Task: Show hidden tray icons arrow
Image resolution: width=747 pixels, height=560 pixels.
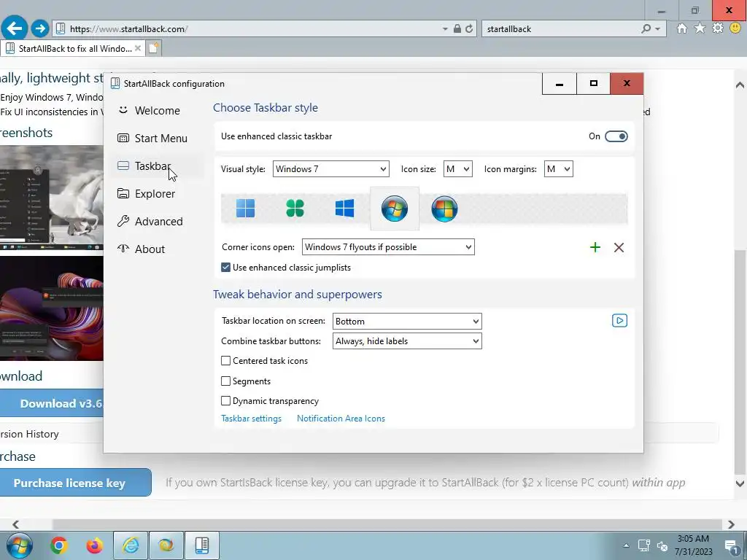Action: coord(626,545)
